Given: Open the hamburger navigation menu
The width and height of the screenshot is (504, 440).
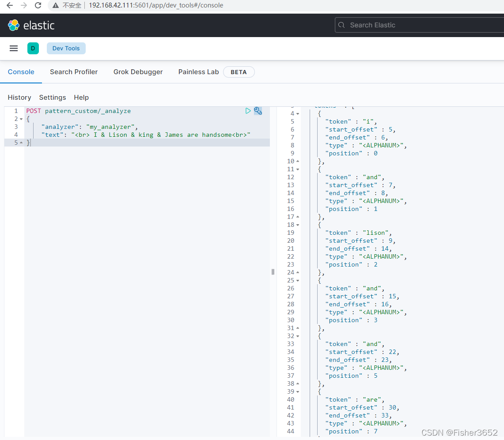Looking at the screenshot, I should point(14,48).
